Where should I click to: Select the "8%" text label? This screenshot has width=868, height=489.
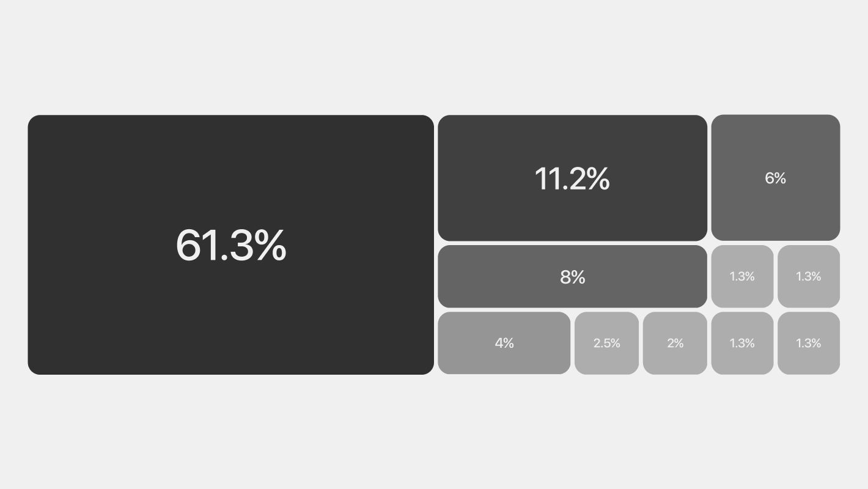point(573,277)
